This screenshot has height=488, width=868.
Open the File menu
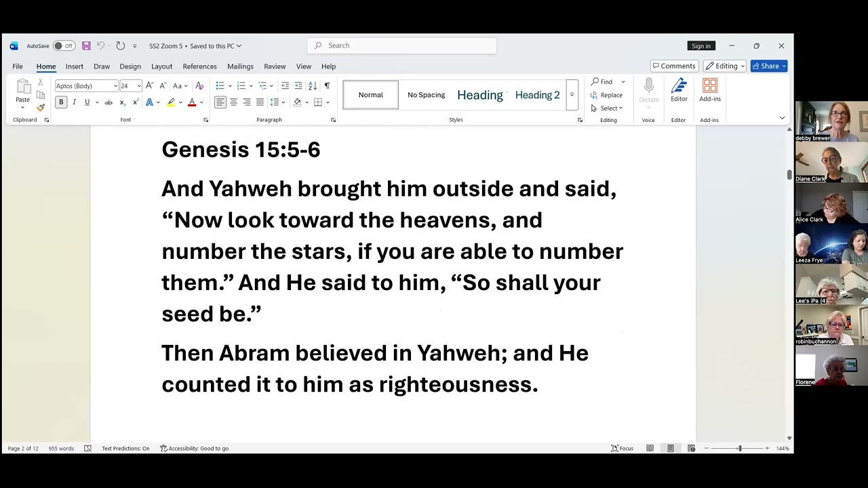[x=18, y=66]
